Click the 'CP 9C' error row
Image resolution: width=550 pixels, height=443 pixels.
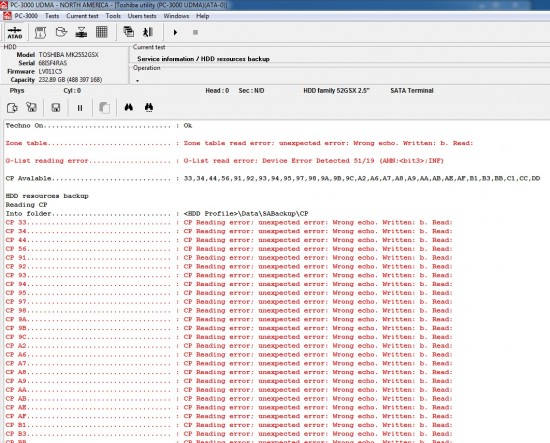click(x=229, y=337)
